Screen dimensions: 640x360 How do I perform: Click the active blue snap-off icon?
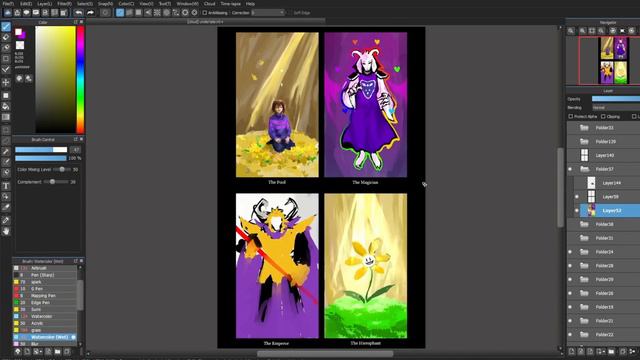[120, 13]
